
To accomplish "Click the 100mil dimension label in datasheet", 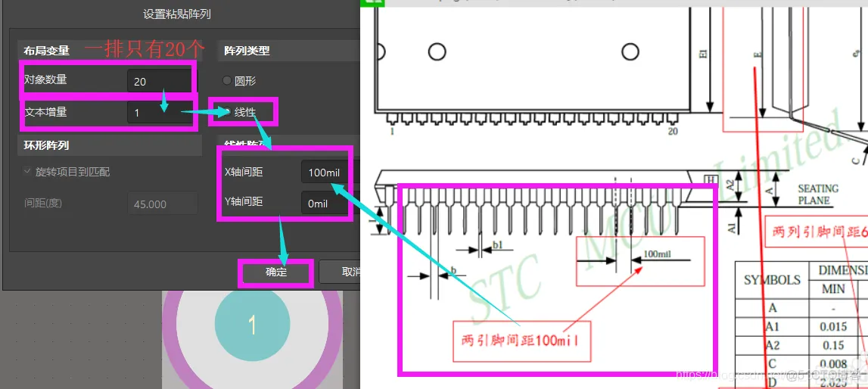I will (x=658, y=254).
